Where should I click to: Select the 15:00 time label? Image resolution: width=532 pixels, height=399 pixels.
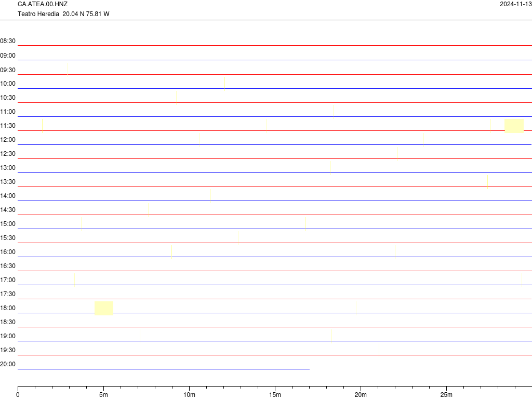(8, 224)
